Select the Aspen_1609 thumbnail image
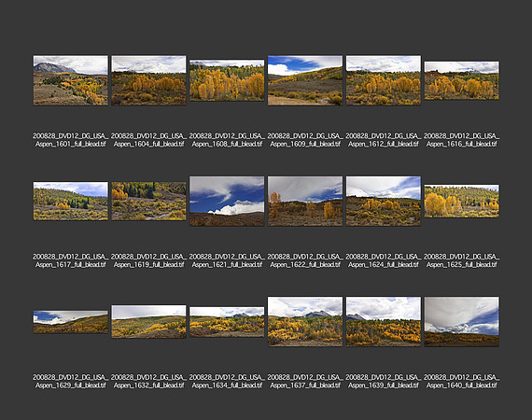Image resolution: width=532 pixels, height=420 pixels. 305,80
